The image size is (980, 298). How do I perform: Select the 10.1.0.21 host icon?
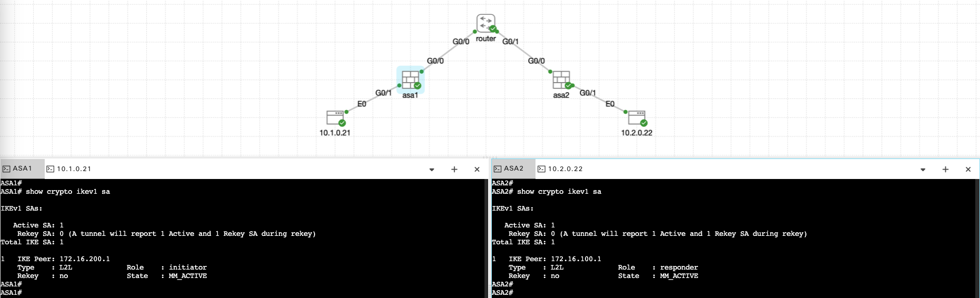(335, 117)
